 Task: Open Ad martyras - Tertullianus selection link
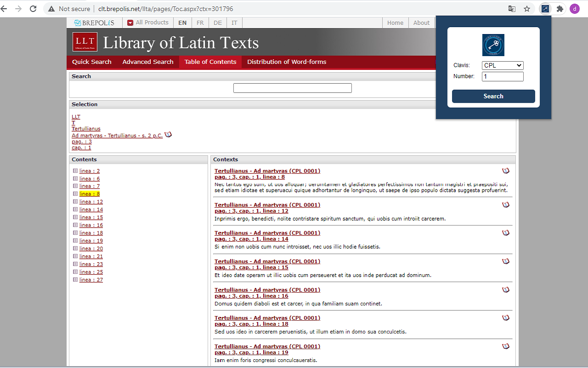pyautogui.click(x=117, y=135)
